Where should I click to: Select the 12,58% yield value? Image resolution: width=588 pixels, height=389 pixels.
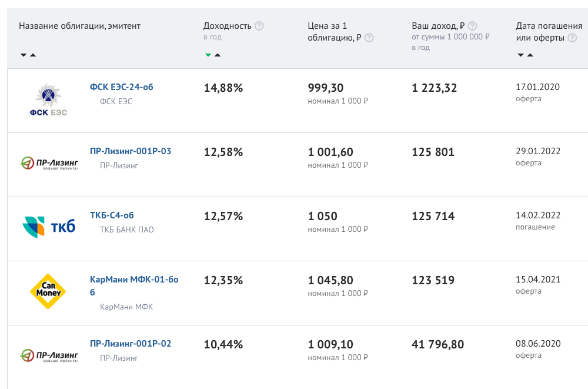pyautogui.click(x=223, y=152)
